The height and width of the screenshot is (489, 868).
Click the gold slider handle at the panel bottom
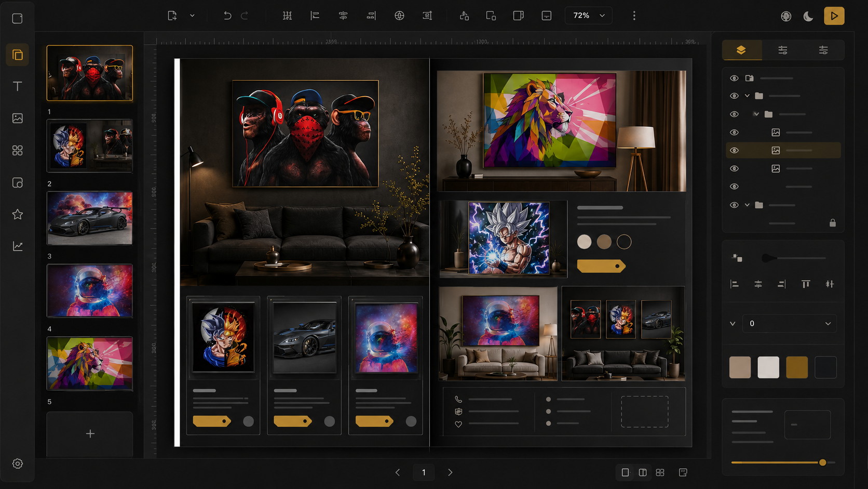coord(822,462)
